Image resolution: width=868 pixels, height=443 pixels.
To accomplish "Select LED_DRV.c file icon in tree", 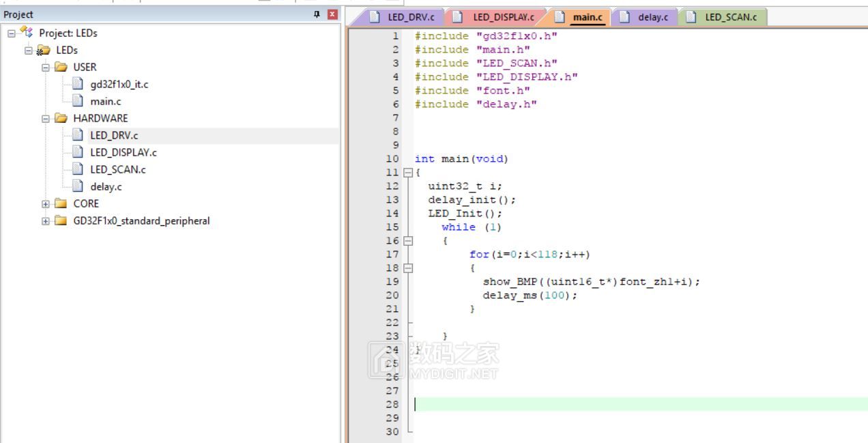I will 78,135.
